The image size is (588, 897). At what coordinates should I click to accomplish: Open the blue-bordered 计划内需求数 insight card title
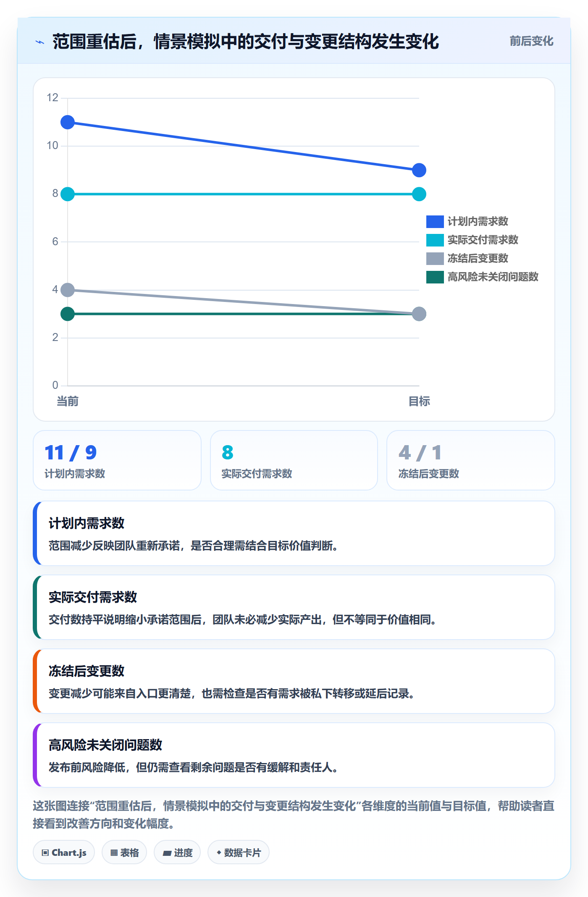click(87, 523)
